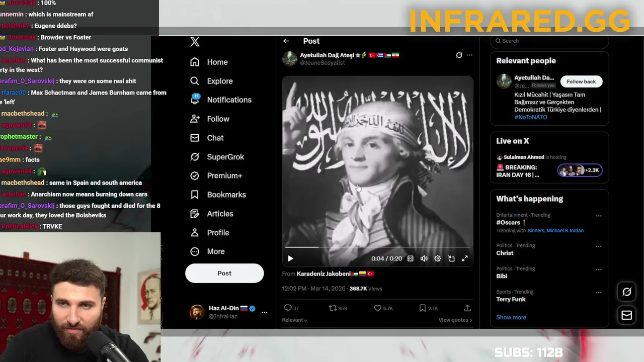Image resolution: width=644 pixels, height=362 pixels.
Task: Enter fullscreen video mode
Action: [465, 258]
